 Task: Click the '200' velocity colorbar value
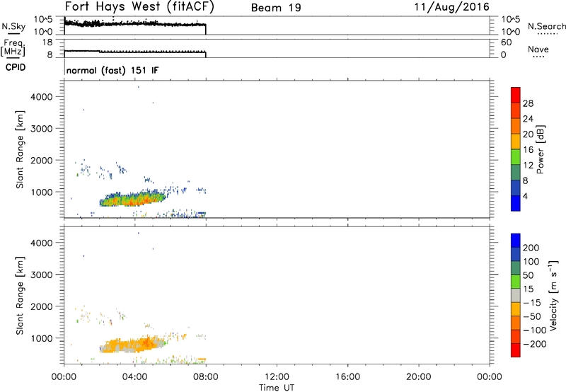click(x=531, y=248)
